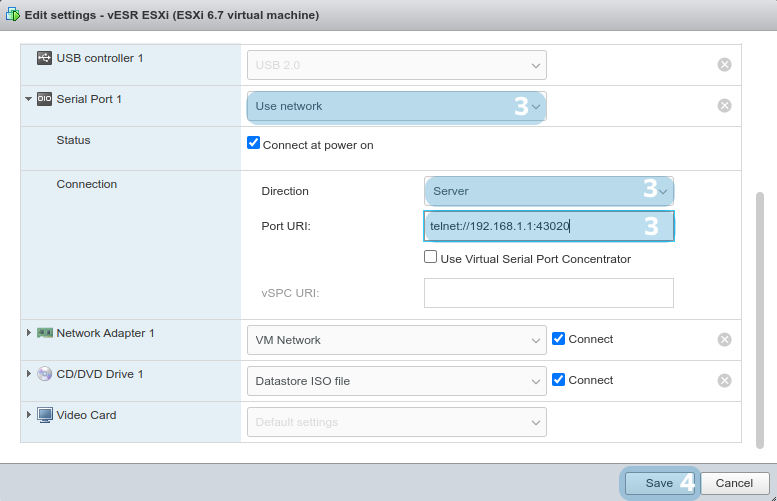Cancel the edit settings dialog
The width and height of the screenshot is (777, 501).
[734, 483]
